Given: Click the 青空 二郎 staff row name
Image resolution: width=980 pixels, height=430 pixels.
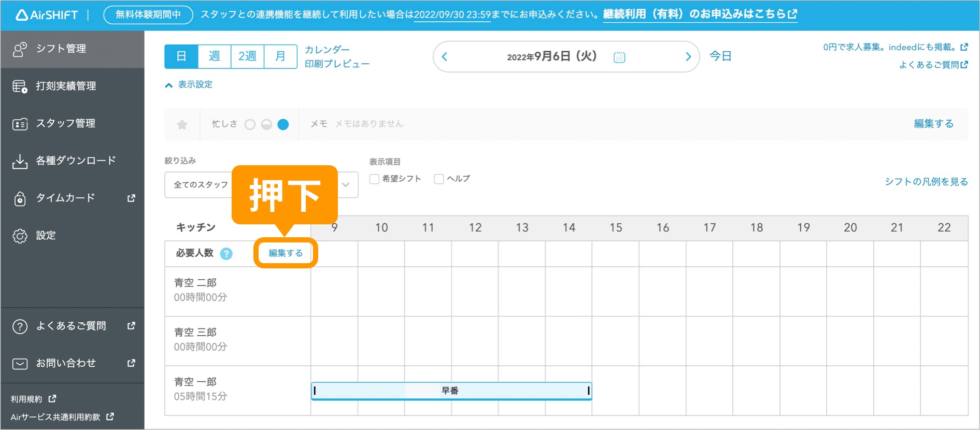Looking at the screenshot, I should click(x=195, y=283).
